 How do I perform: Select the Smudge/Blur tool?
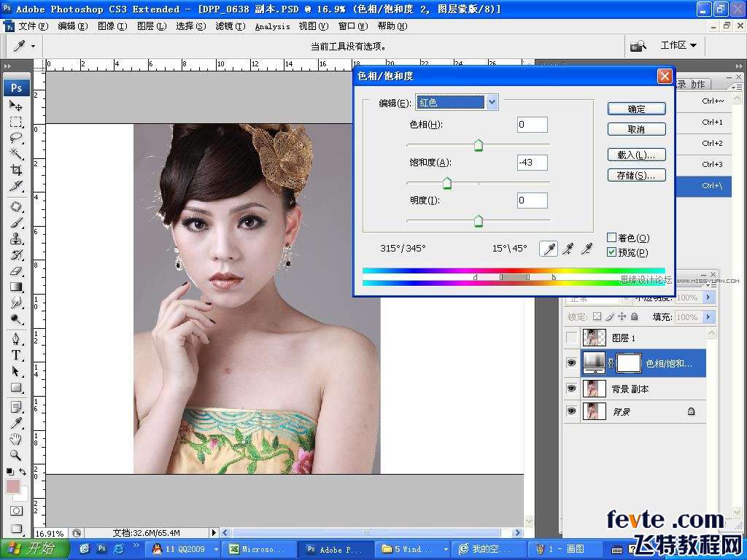(x=16, y=303)
